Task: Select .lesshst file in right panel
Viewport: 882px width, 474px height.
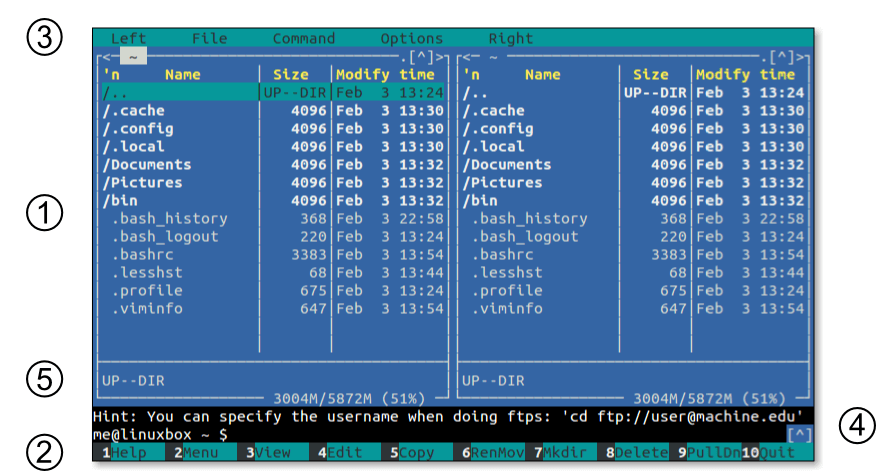Action: pyautogui.click(x=633, y=272)
